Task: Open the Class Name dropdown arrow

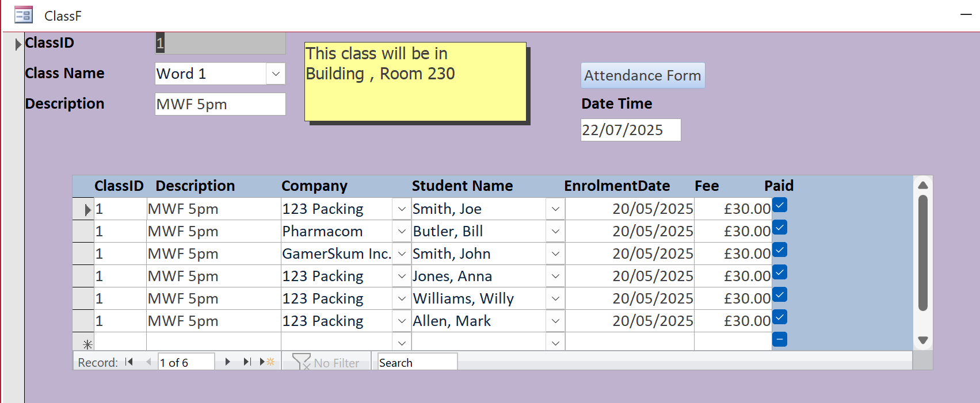Action: tap(276, 74)
